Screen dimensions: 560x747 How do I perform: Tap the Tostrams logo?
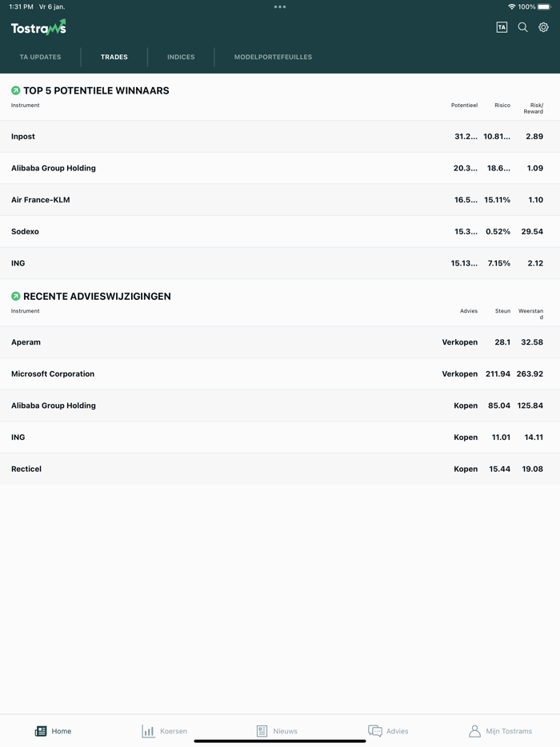[38, 28]
